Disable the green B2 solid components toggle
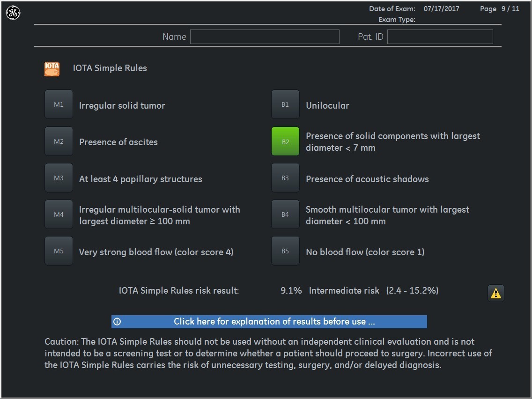Image resolution: width=532 pixels, height=399 pixels. point(285,141)
